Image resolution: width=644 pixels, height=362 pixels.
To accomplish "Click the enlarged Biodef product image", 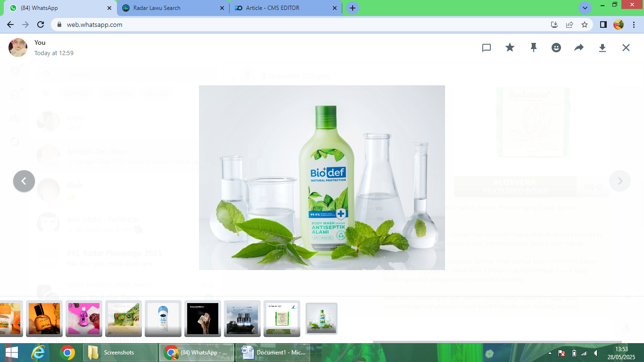I will tap(322, 178).
